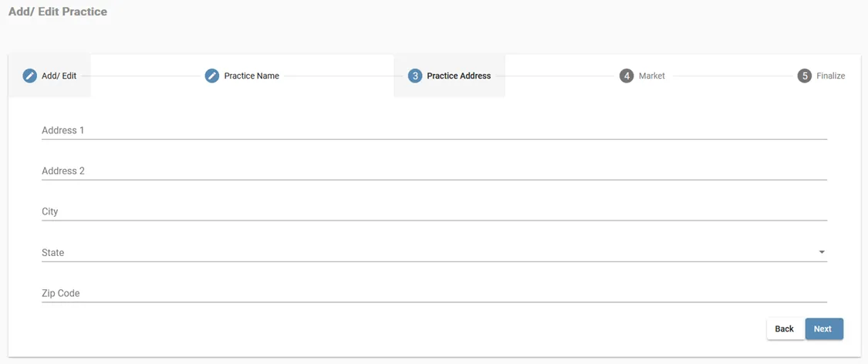
Task: Open the Finalize step
Action: point(831,76)
